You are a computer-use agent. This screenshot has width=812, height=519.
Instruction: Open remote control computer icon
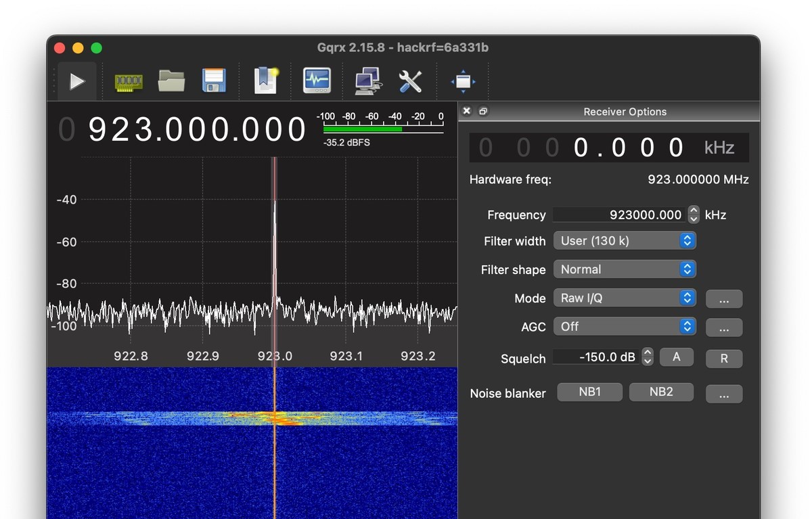coord(367,82)
